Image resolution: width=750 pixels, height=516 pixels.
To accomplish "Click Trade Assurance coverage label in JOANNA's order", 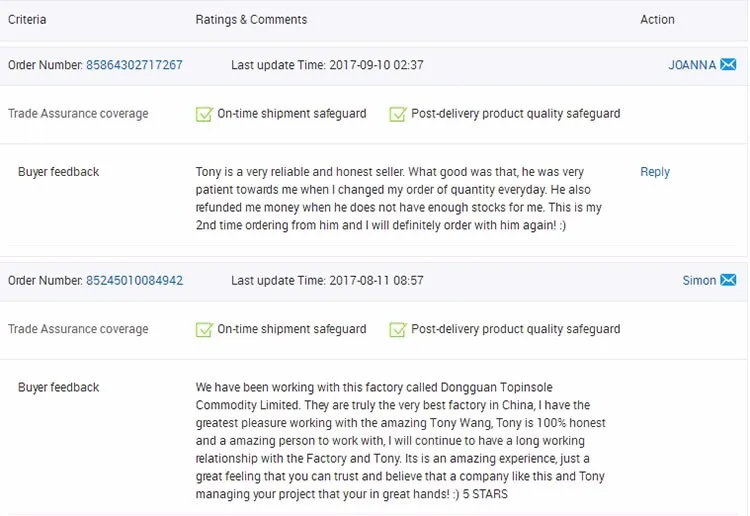I will (x=78, y=114).
